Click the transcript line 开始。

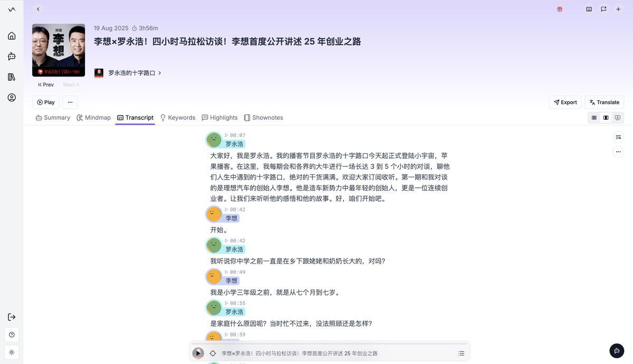pyautogui.click(x=219, y=230)
